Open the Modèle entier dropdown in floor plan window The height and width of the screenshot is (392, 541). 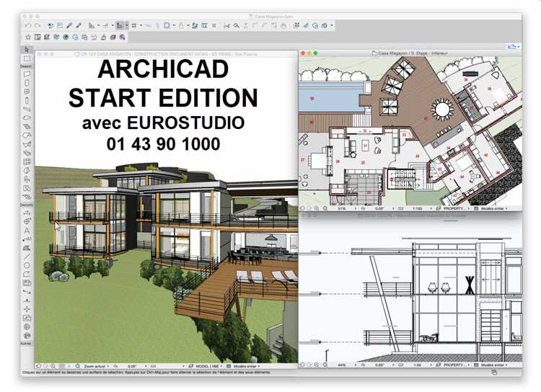point(494,208)
